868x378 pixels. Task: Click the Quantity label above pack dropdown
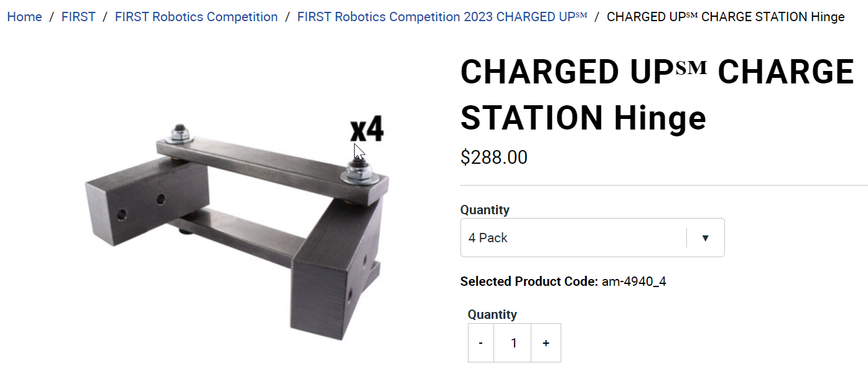pyautogui.click(x=485, y=210)
